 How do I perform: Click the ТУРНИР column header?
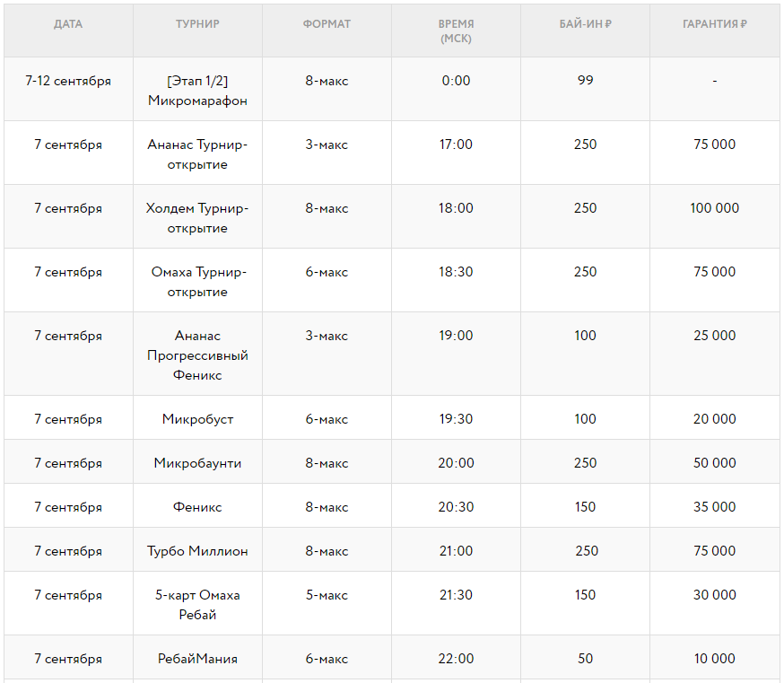coord(197,24)
